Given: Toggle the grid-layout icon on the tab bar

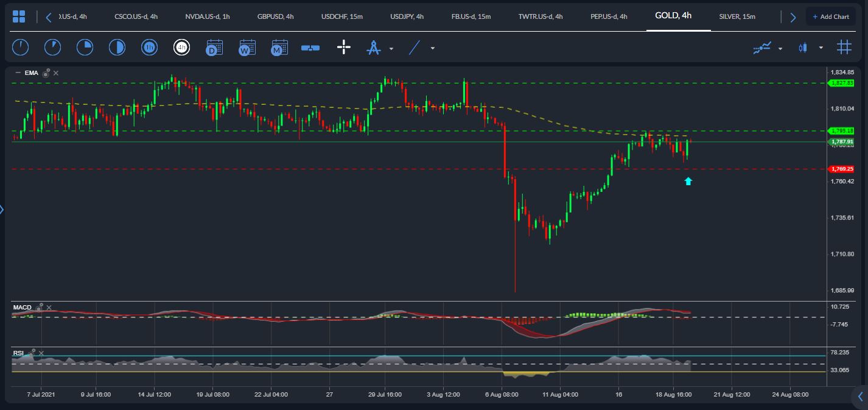Looking at the screenshot, I should pyautogui.click(x=19, y=16).
